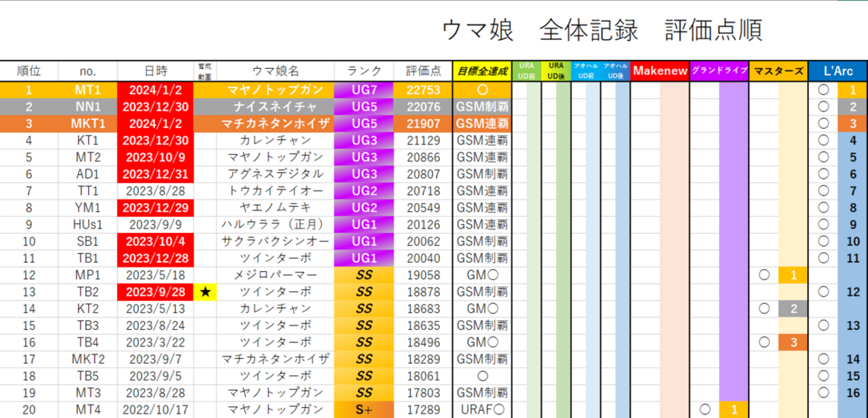Click the score 18635
The width and height of the screenshot is (868, 418).
pyautogui.click(x=423, y=325)
